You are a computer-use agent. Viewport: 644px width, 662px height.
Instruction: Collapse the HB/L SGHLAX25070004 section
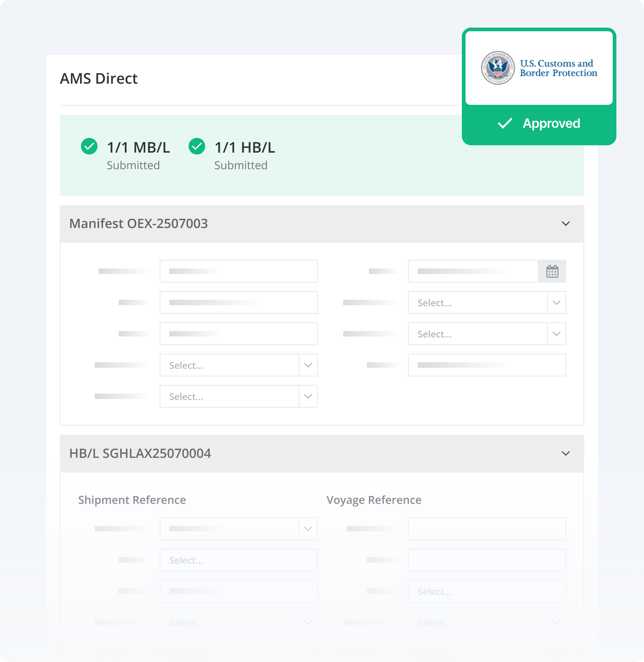coord(565,453)
